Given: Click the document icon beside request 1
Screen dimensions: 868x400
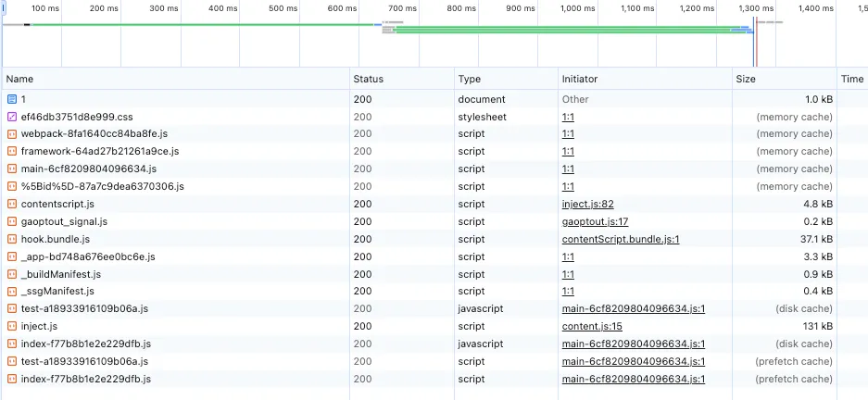Looking at the screenshot, I should 12,99.
